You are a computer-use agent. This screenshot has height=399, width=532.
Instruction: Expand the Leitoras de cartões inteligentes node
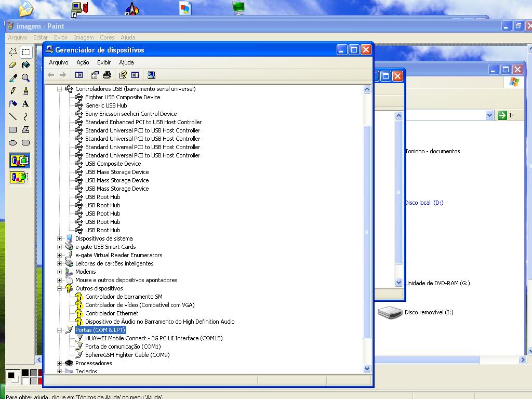(x=59, y=263)
